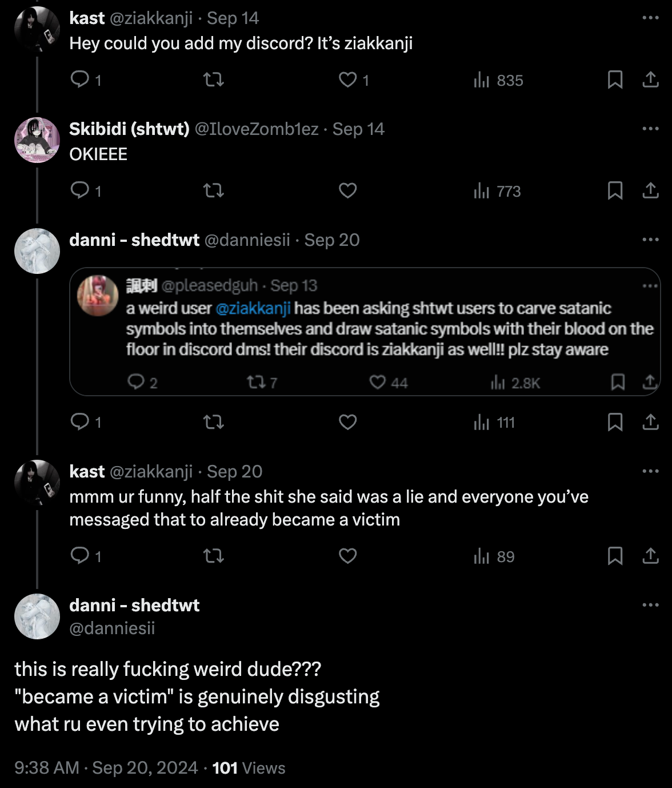
Task: Bookmark kast's Sep 14 tweet
Action: coord(615,79)
